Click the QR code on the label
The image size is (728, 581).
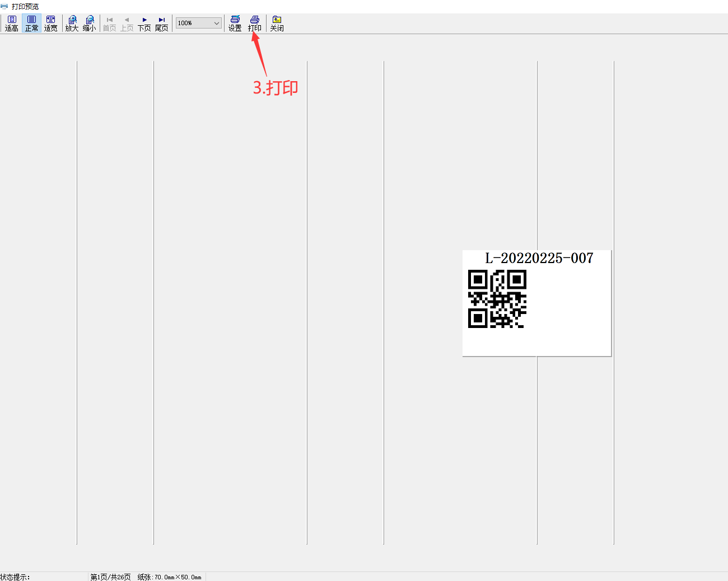pyautogui.click(x=497, y=299)
